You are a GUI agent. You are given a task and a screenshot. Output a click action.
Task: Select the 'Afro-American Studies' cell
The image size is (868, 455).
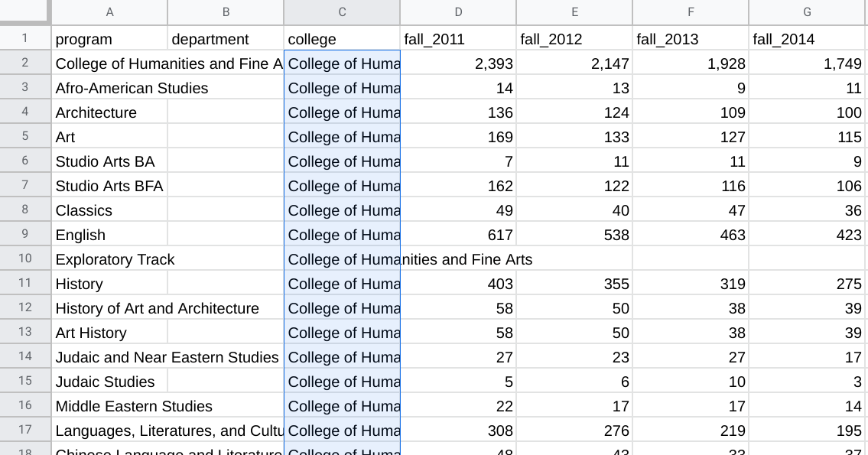click(109, 88)
